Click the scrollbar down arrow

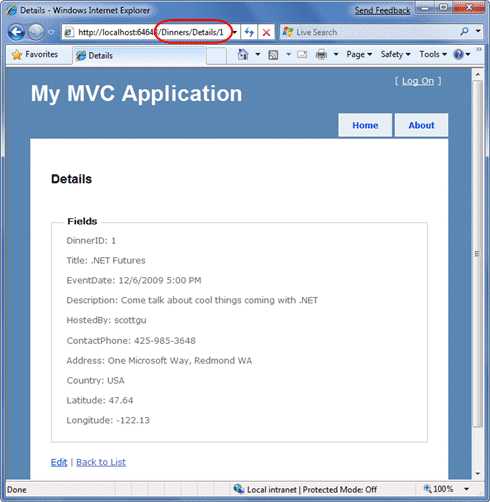pos(478,473)
